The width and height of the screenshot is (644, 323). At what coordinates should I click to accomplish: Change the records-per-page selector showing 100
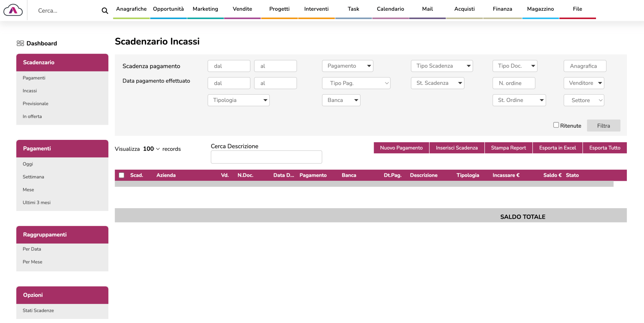151,149
